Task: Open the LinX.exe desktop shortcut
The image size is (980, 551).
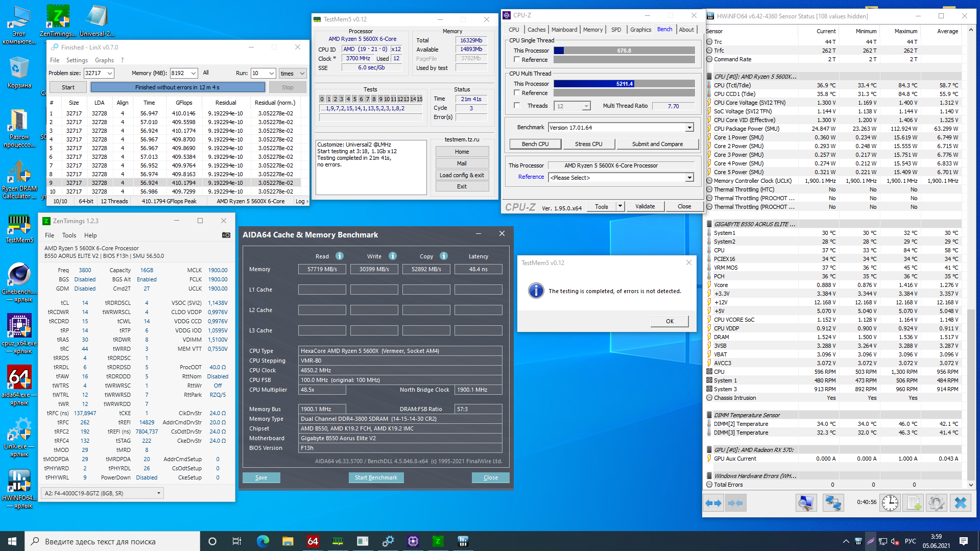Action: coord(19,437)
